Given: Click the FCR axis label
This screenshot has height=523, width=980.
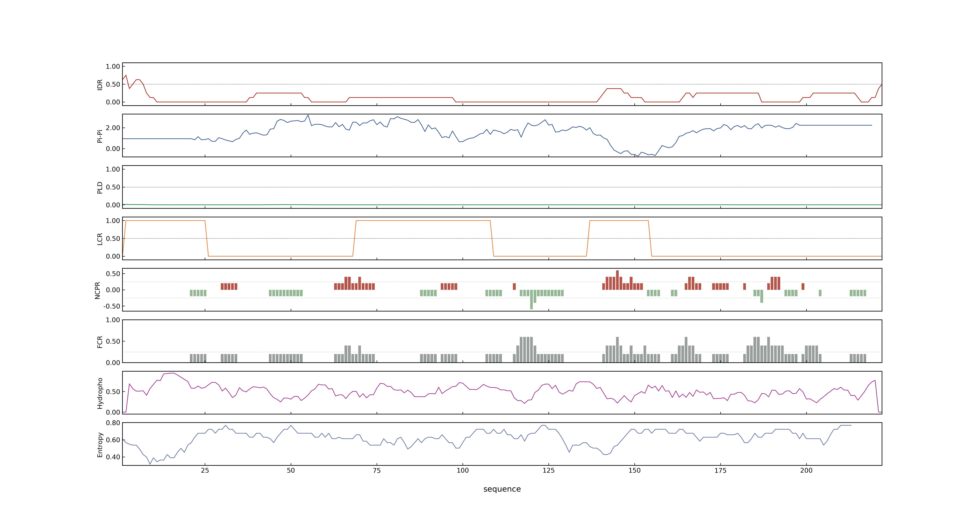Looking at the screenshot, I should click(100, 341).
